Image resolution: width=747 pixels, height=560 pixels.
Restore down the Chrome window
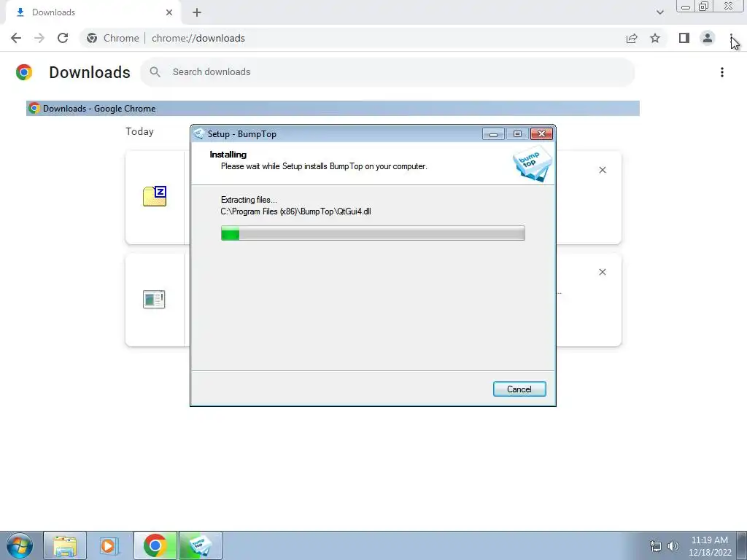pos(703,6)
